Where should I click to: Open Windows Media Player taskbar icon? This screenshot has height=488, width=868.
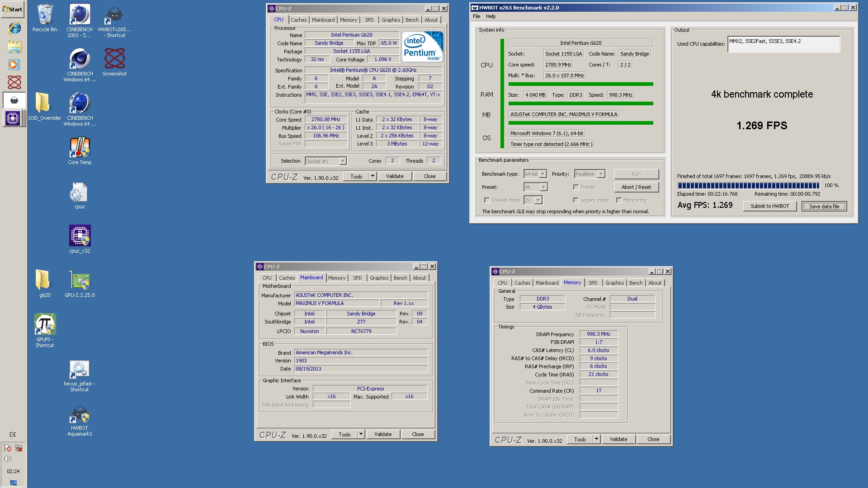(x=14, y=65)
